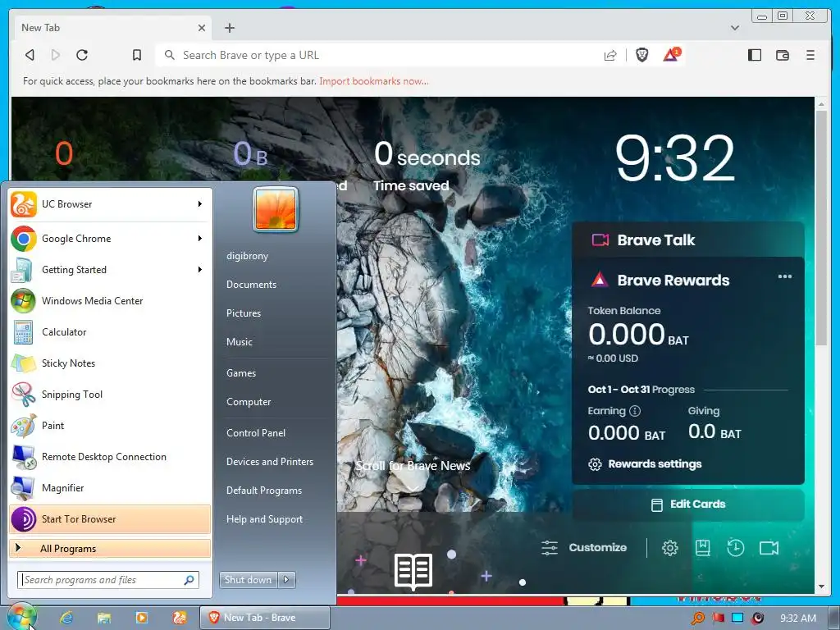Open history clock icon in the new tab footer
840x630 pixels.
[x=736, y=547]
